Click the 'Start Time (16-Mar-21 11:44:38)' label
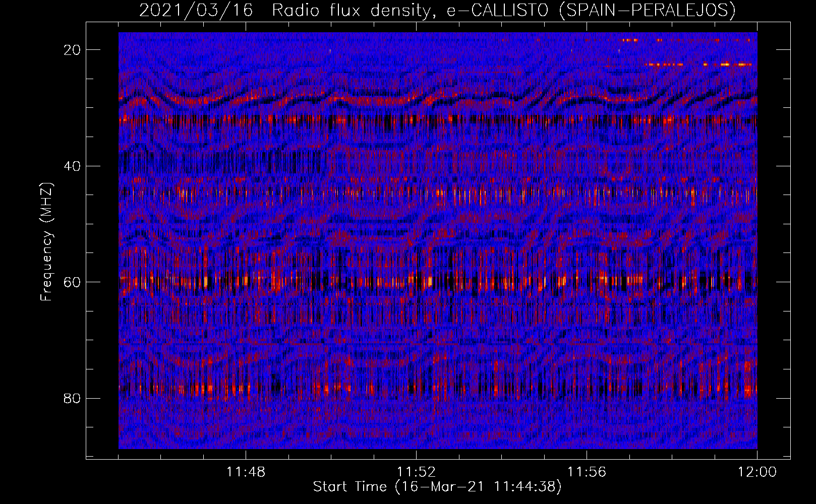 point(437,487)
